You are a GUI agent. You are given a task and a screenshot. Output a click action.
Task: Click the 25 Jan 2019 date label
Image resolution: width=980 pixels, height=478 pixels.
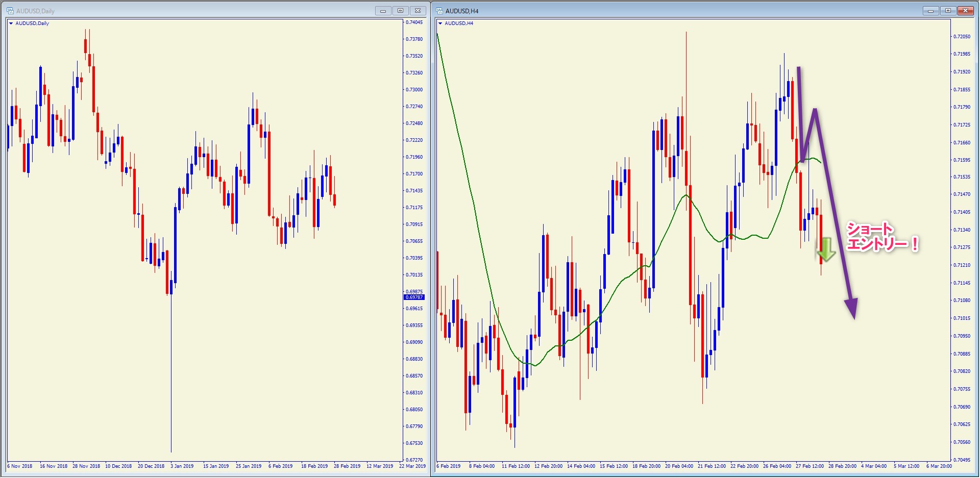coord(249,466)
